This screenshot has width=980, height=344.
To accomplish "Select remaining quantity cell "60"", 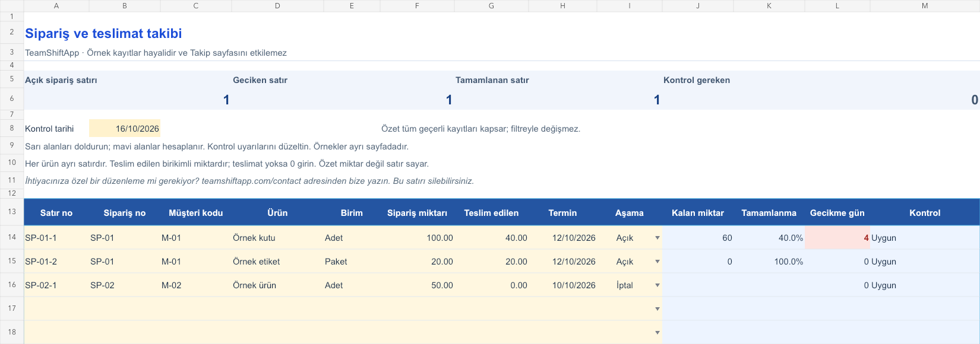I will [x=698, y=238].
